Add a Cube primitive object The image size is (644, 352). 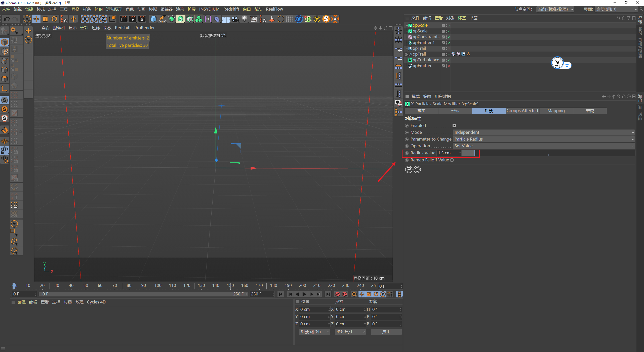pos(153,19)
